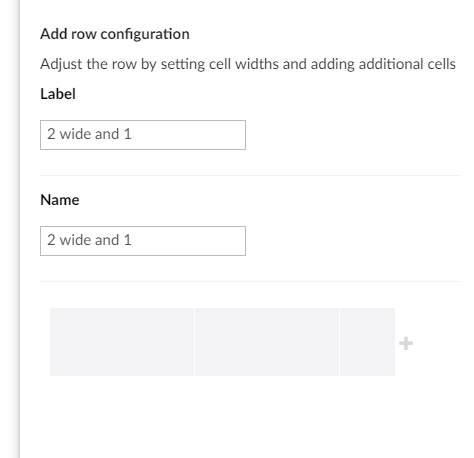
Task: Place cursor after '2 wide and 1' in Label
Action: click(x=133, y=134)
